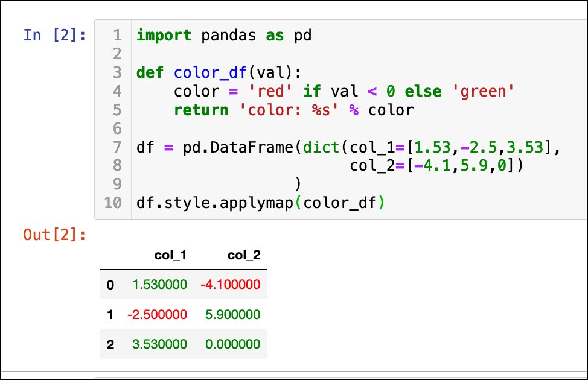This screenshot has height=380, width=588.
Task: Click line number 10 in the gutter
Action: pyautogui.click(x=113, y=203)
